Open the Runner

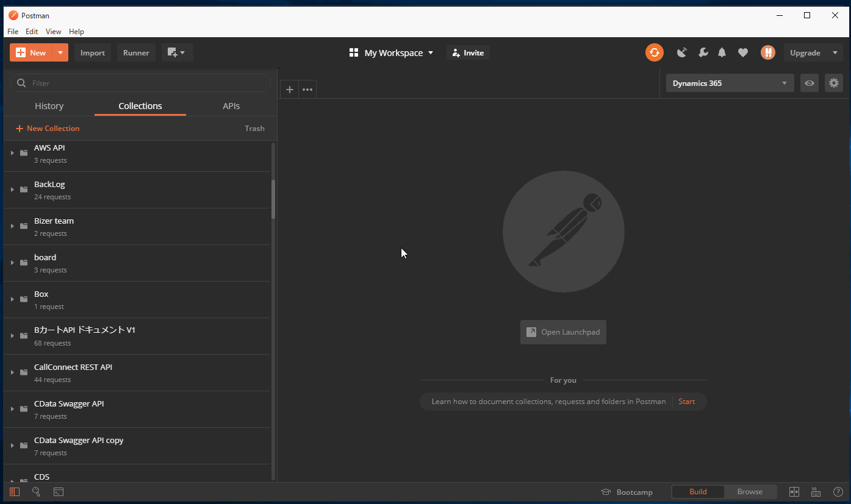point(136,52)
